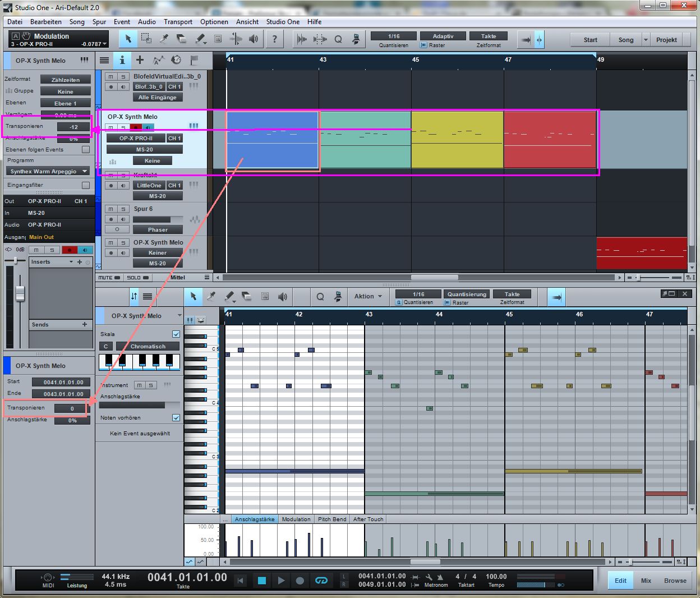The image size is (700, 598).
Task: Open the Macro panel icon in the top toolbar
Action: [x=356, y=39]
